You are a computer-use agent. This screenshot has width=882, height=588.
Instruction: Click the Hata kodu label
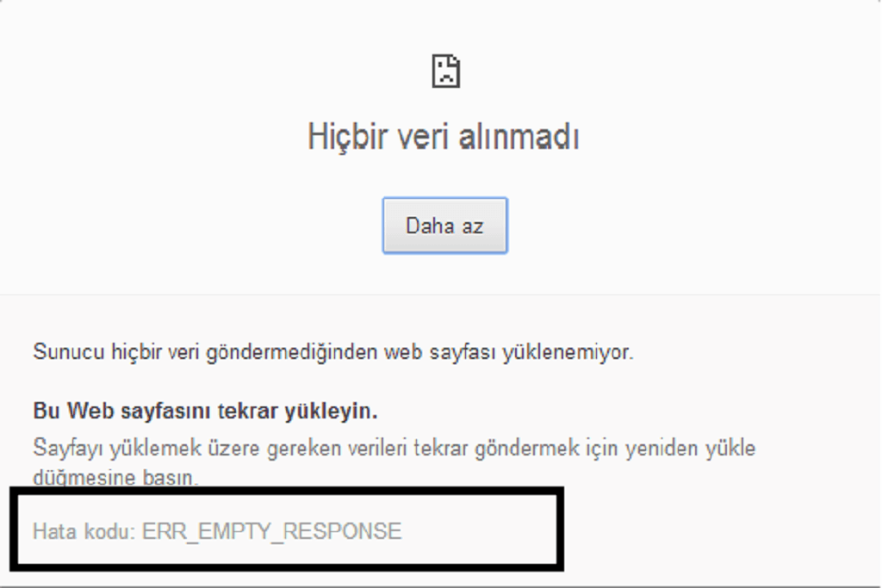[84, 531]
